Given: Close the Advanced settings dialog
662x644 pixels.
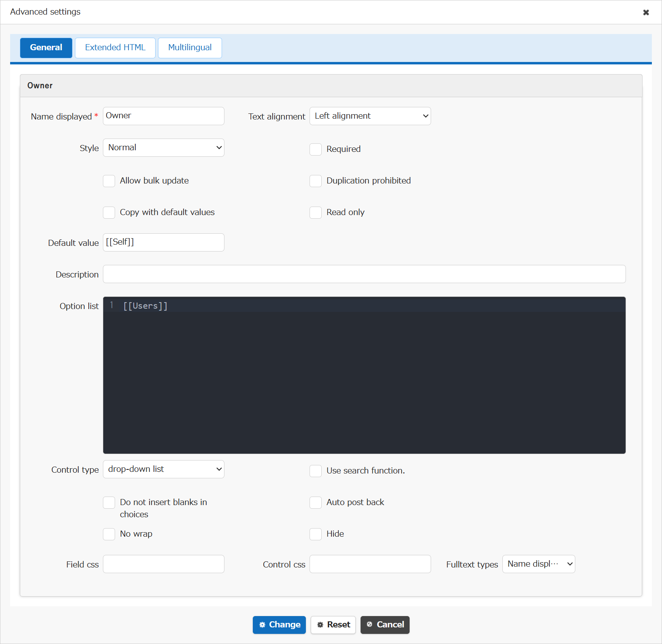Looking at the screenshot, I should point(646,12).
